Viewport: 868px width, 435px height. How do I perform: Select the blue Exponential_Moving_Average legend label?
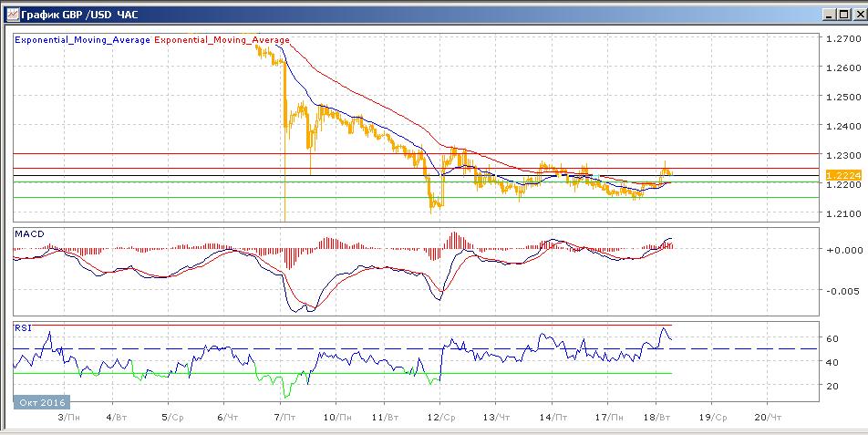(x=83, y=40)
